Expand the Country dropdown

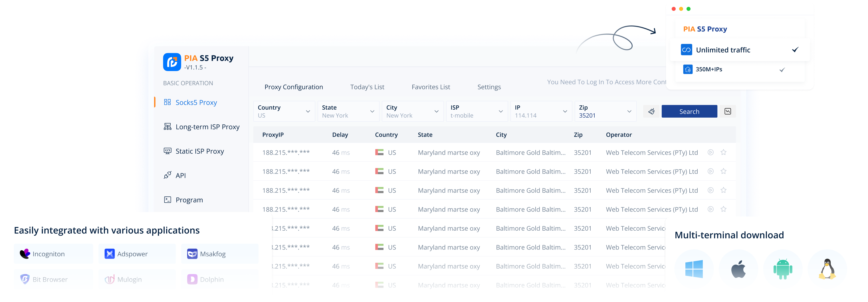click(x=284, y=111)
